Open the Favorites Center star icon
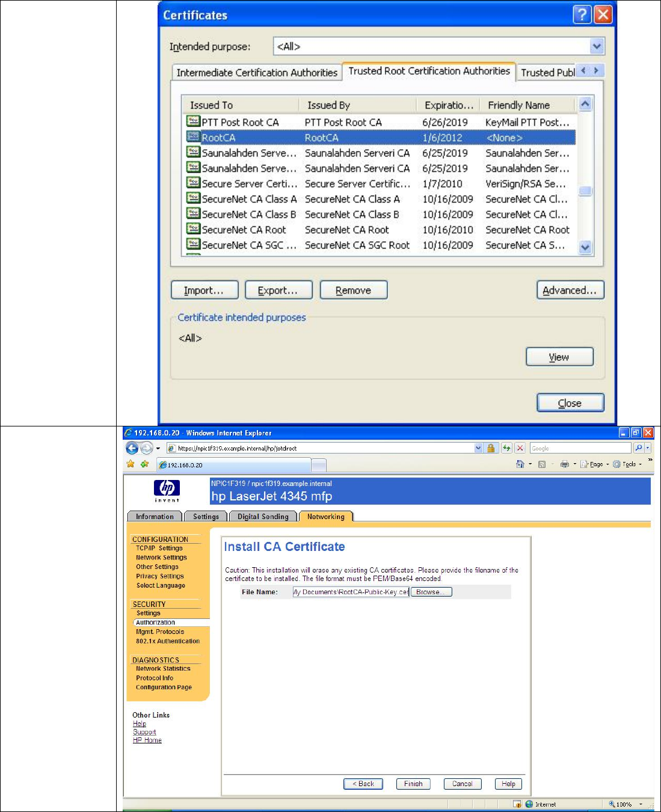Screen dimensions: 661x812 pyautogui.click(x=131, y=464)
